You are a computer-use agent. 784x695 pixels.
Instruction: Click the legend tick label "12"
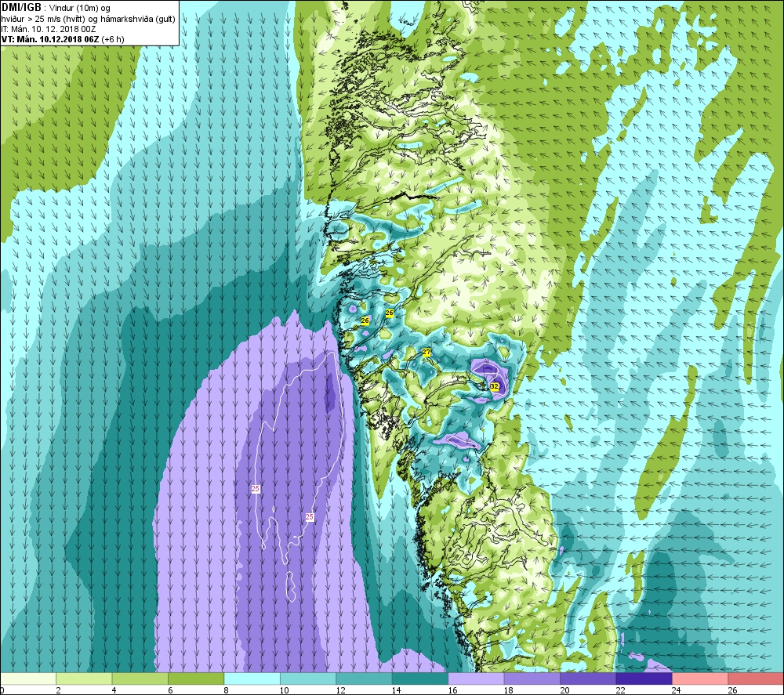(x=340, y=690)
